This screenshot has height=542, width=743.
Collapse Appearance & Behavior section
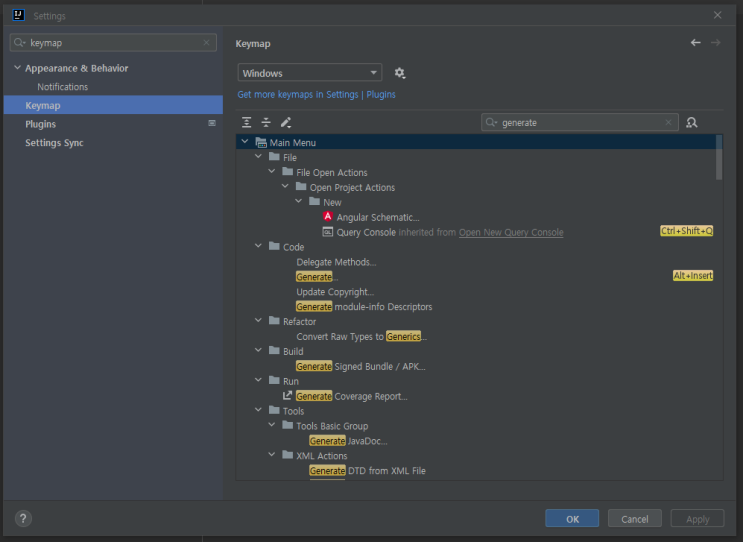point(17,68)
